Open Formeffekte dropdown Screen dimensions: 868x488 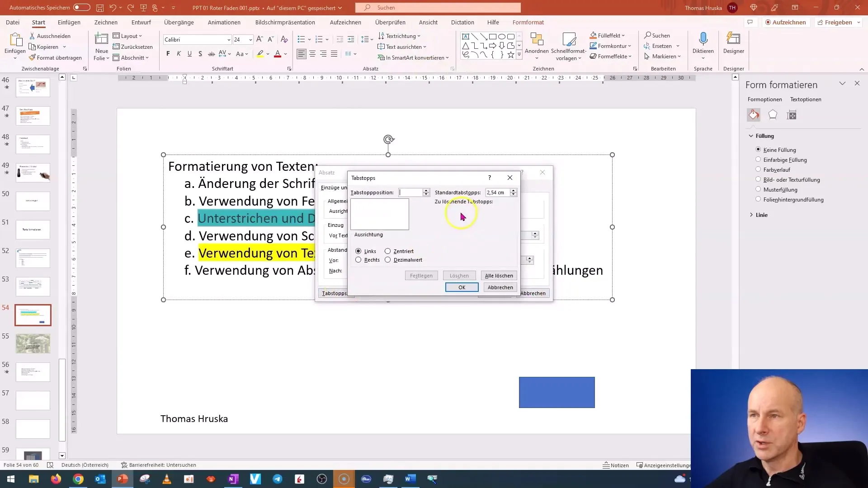[610, 56]
